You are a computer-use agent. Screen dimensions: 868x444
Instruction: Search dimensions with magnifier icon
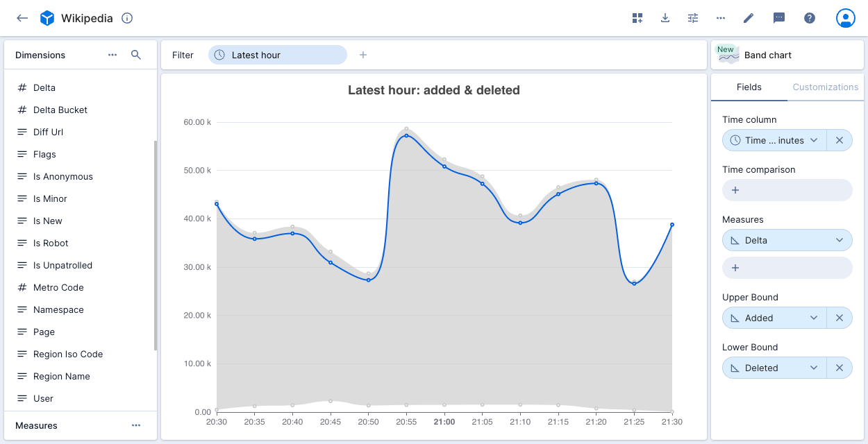coord(136,55)
